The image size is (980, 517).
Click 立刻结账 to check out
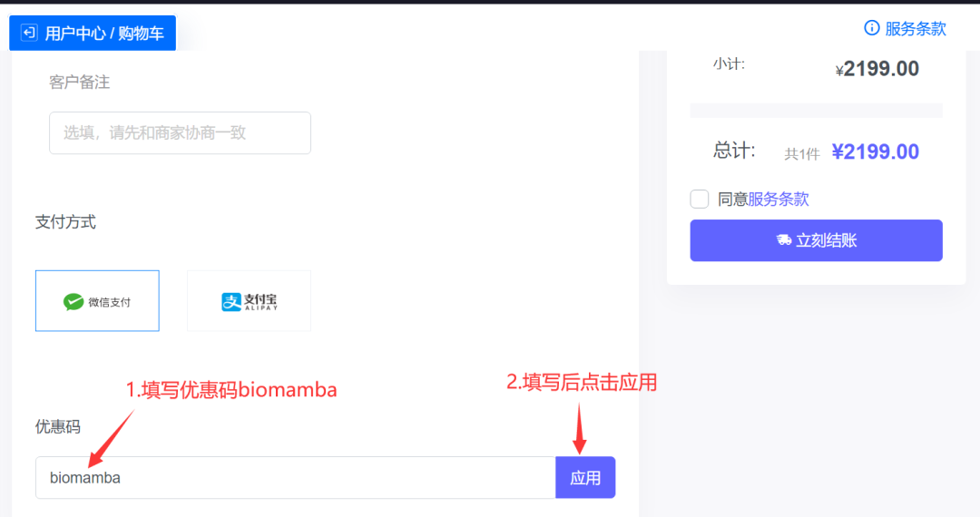(x=817, y=240)
